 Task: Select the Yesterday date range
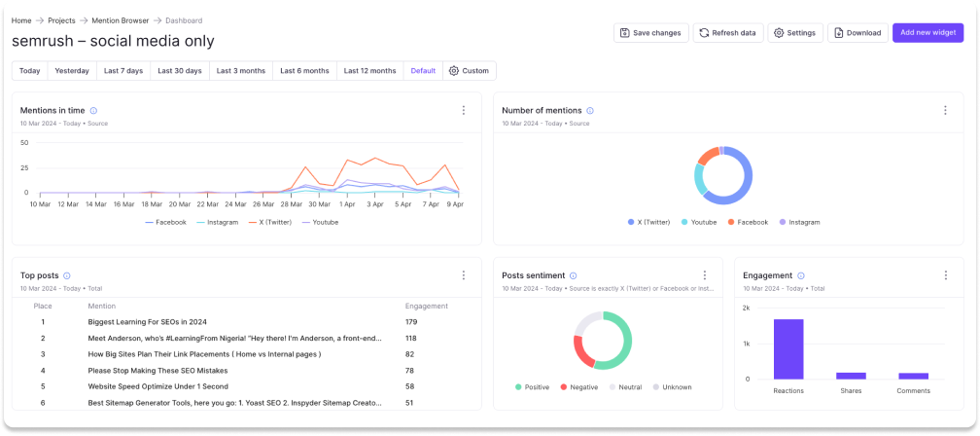point(72,71)
